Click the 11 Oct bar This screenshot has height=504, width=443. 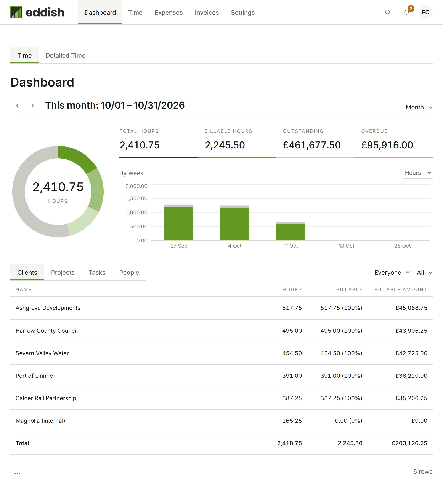point(291,231)
